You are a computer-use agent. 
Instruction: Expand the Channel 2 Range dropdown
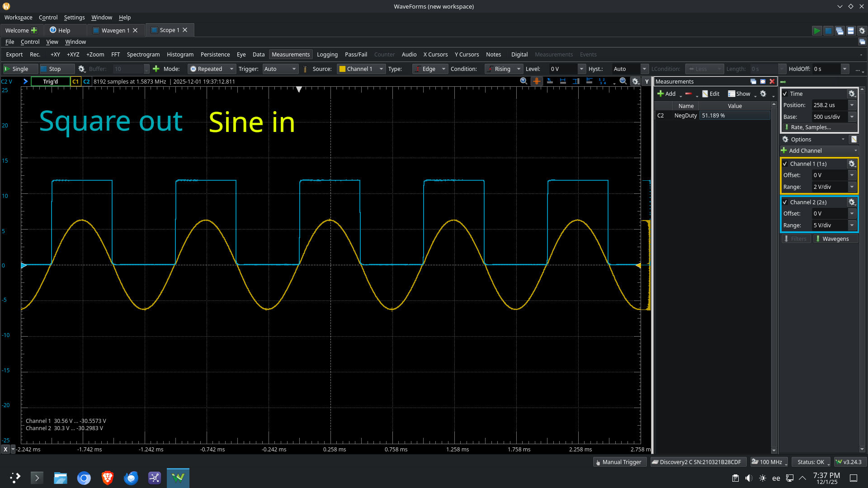click(852, 225)
